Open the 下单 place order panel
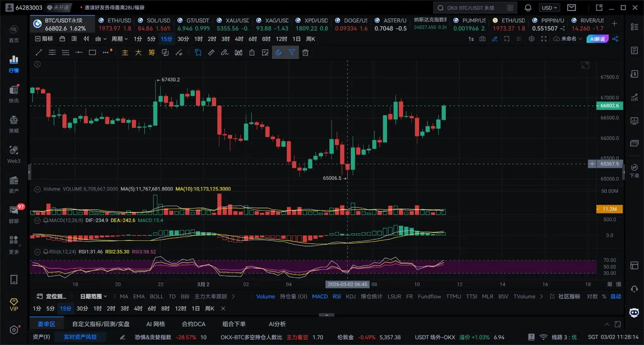 click(634, 171)
